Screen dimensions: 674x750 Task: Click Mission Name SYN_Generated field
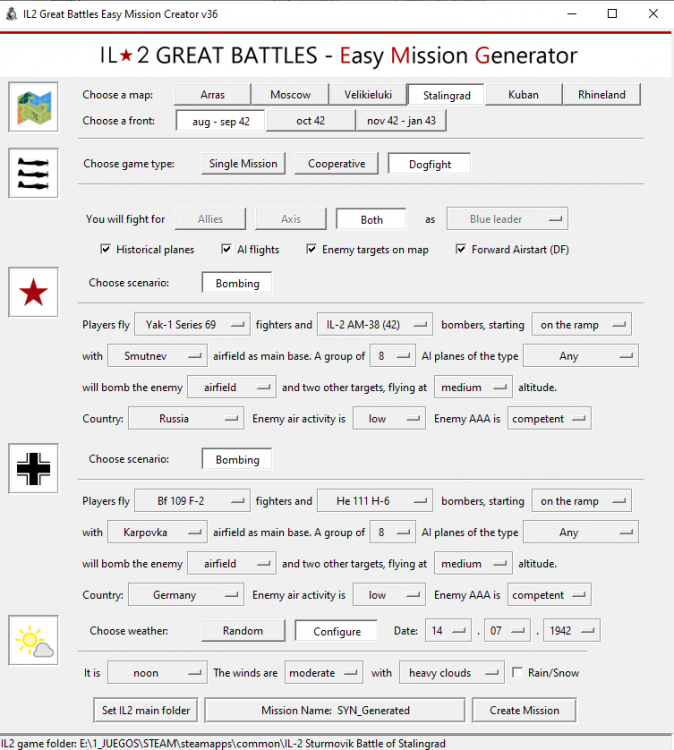click(335, 710)
